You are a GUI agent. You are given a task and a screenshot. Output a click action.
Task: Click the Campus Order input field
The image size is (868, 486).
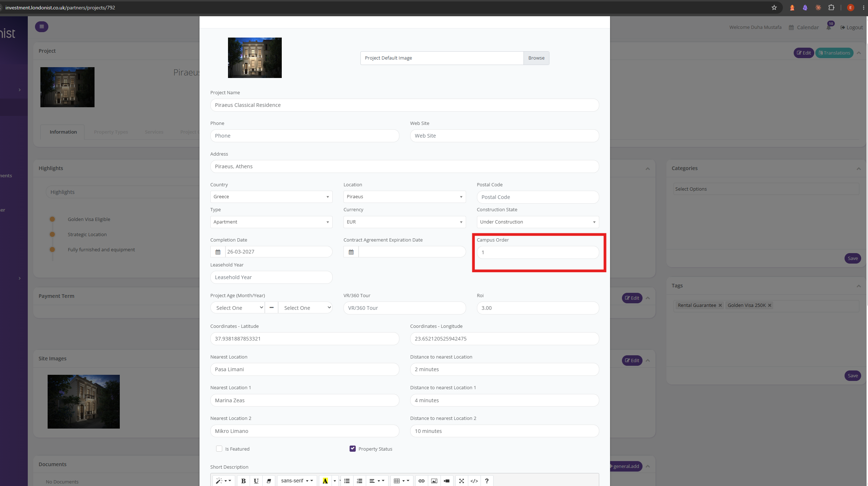(538, 252)
